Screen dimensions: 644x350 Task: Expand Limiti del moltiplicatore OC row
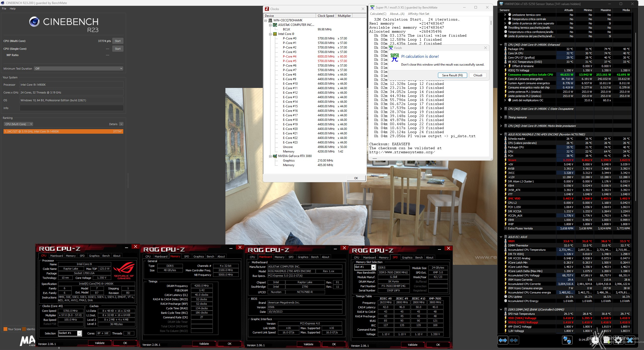(x=505, y=100)
